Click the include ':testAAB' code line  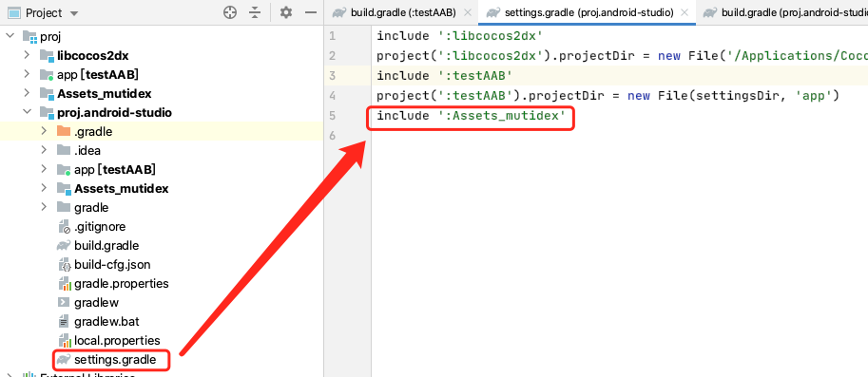coord(445,76)
